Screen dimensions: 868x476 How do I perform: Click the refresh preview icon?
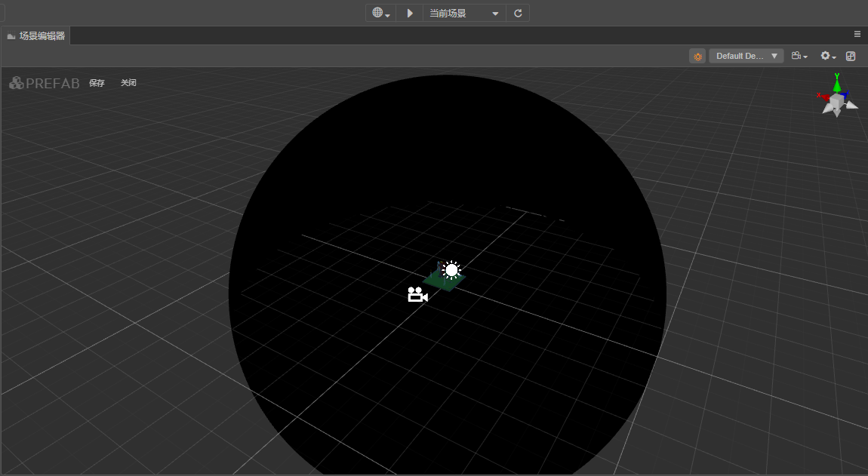(518, 13)
